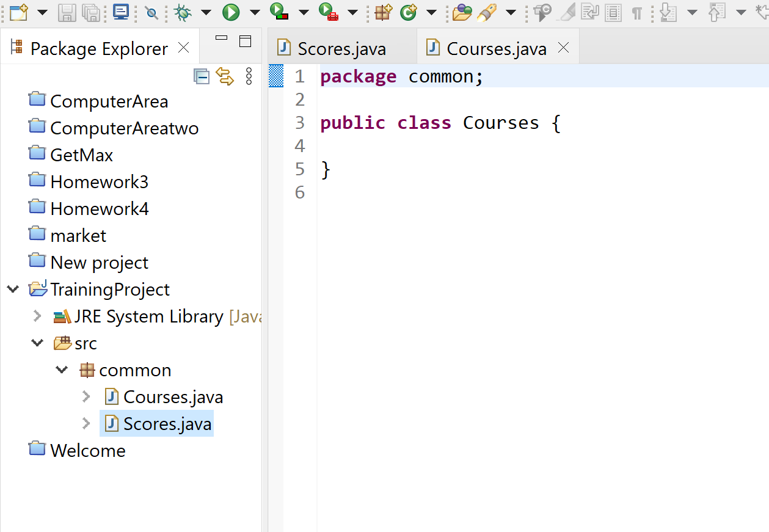The image size is (769, 532).
Task: Collapse All in Package Explorer
Action: coord(202,76)
